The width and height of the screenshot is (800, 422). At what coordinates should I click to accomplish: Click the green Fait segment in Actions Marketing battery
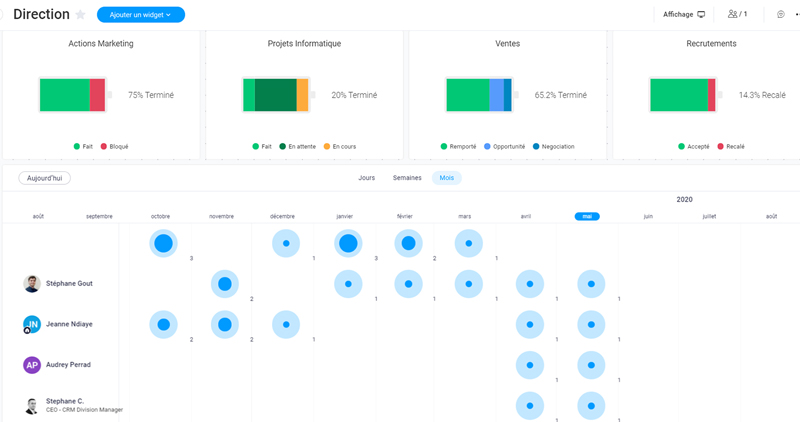point(65,95)
